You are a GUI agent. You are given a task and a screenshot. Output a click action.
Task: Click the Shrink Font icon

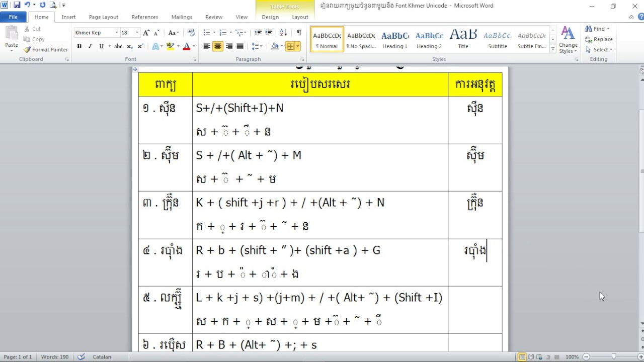[157, 33]
